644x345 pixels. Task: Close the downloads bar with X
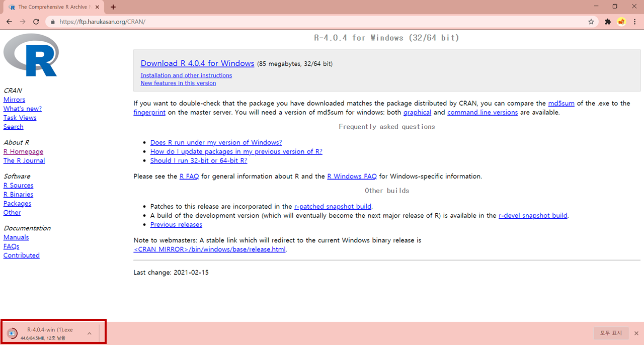636,333
